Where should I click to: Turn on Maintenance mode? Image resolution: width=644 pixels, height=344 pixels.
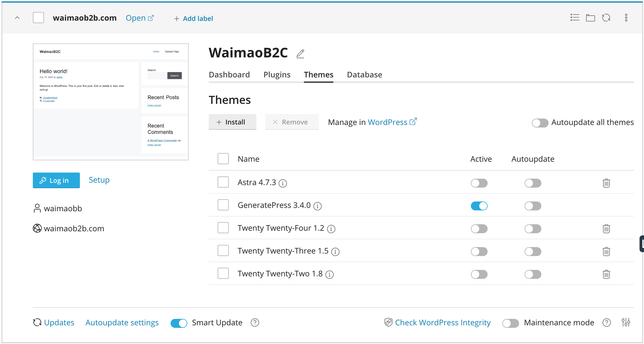pos(510,323)
